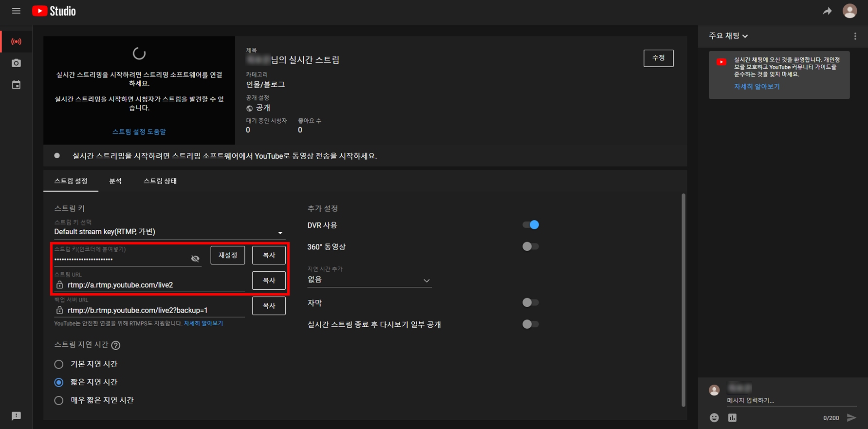Image resolution: width=868 pixels, height=429 pixels.
Task: Create a poll using chat poll icon
Action: pyautogui.click(x=732, y=417)
